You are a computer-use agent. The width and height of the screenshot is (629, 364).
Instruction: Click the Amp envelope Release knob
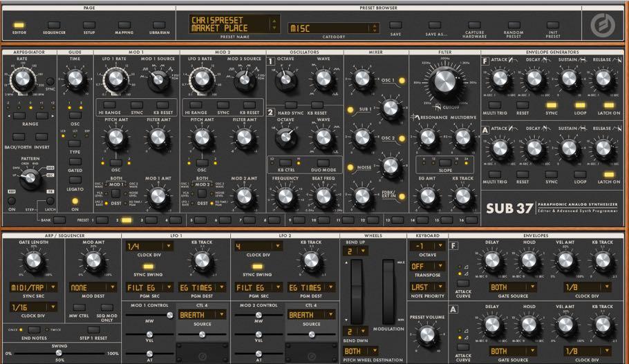pyautogui.click(x=603, y=148)
